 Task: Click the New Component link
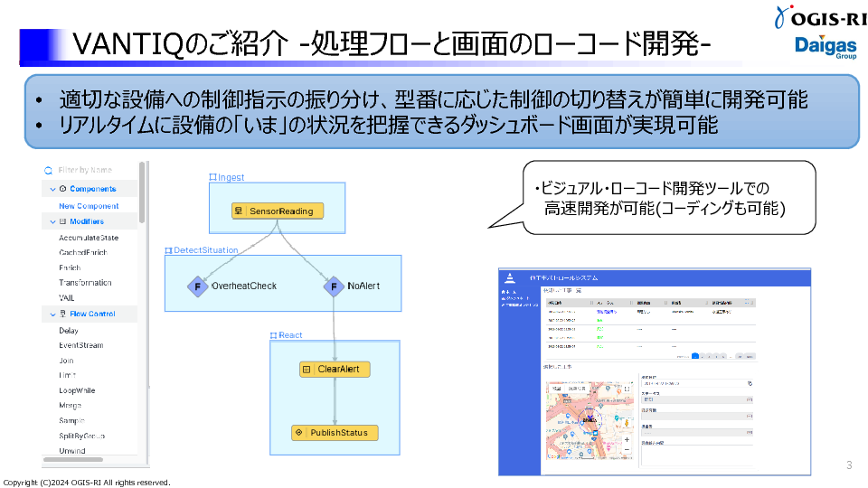(x=89, y=206)
